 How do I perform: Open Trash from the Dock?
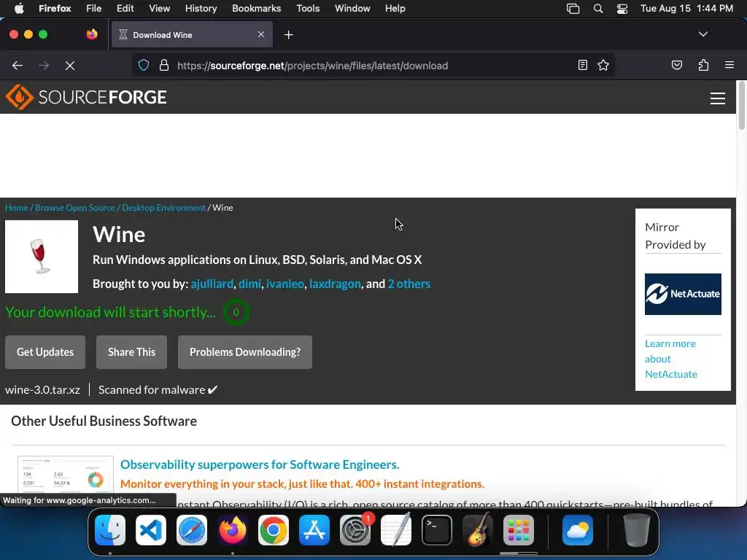tap(636, 530)
